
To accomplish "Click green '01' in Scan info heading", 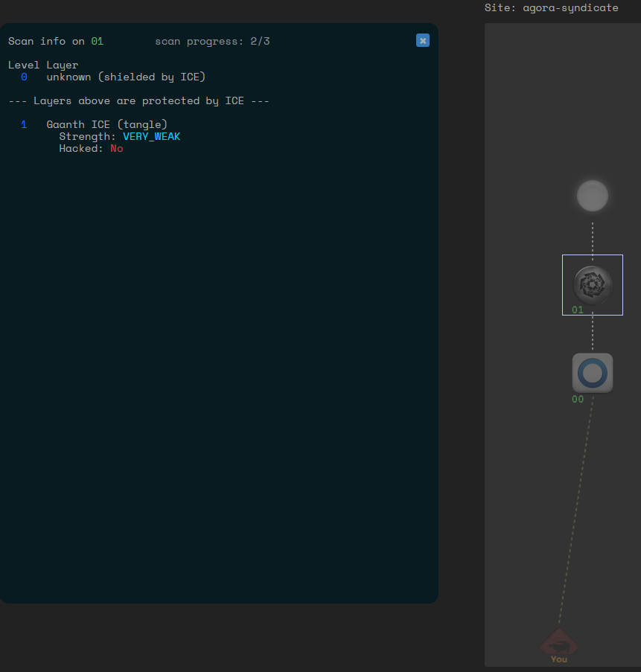I will pos(97,42).
